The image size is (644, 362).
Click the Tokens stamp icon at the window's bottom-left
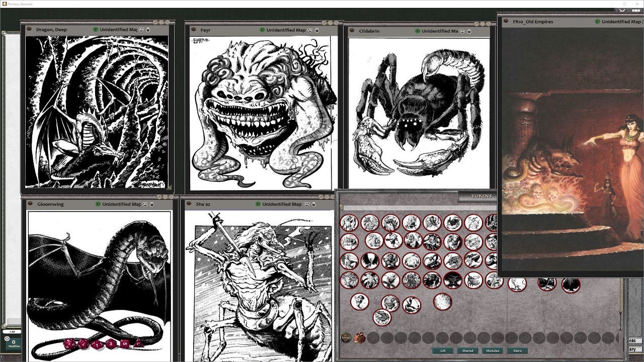coord(346,337)
